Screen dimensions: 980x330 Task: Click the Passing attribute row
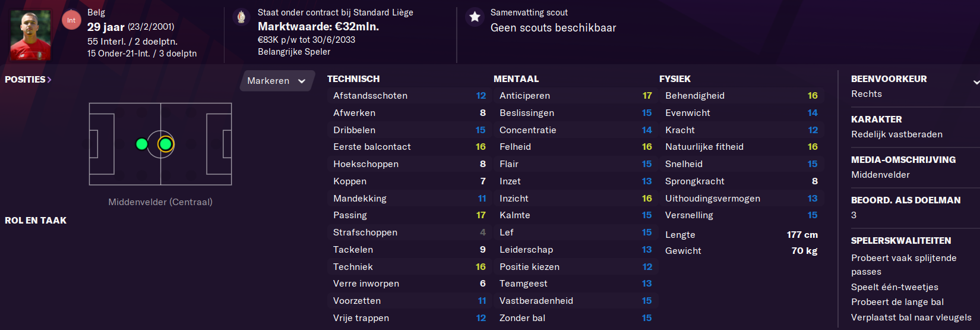point(409,215)
